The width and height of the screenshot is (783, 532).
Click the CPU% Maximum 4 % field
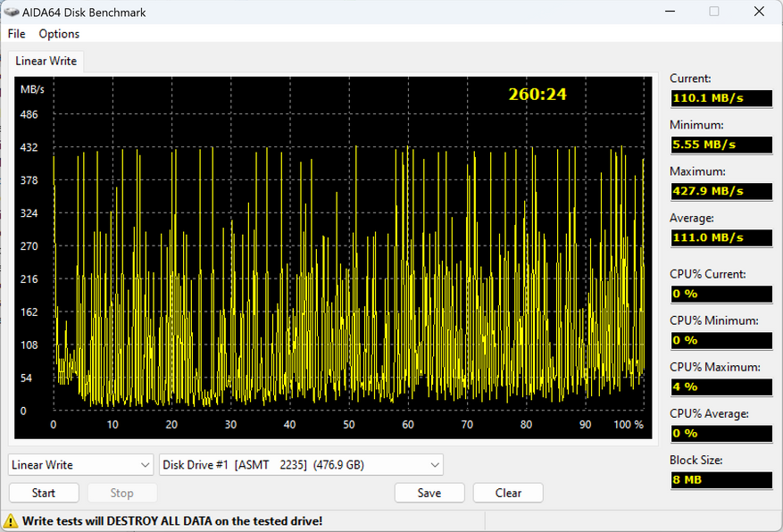[x=721, y=387]
